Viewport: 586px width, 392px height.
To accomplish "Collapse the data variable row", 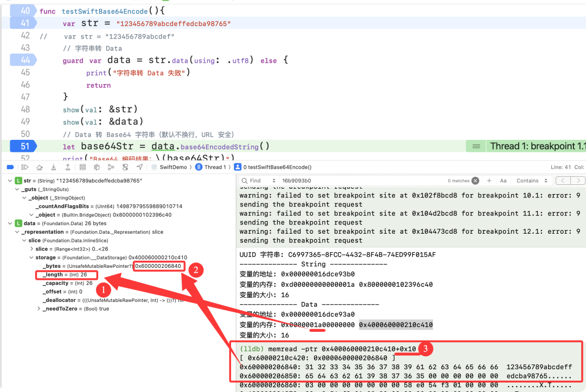I will (10, 223).
